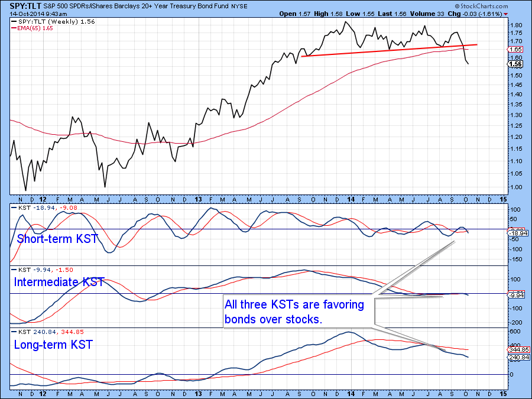The image size is (532, 399).
Task: Click the NYSE exchange label
Action: (239, 7)
